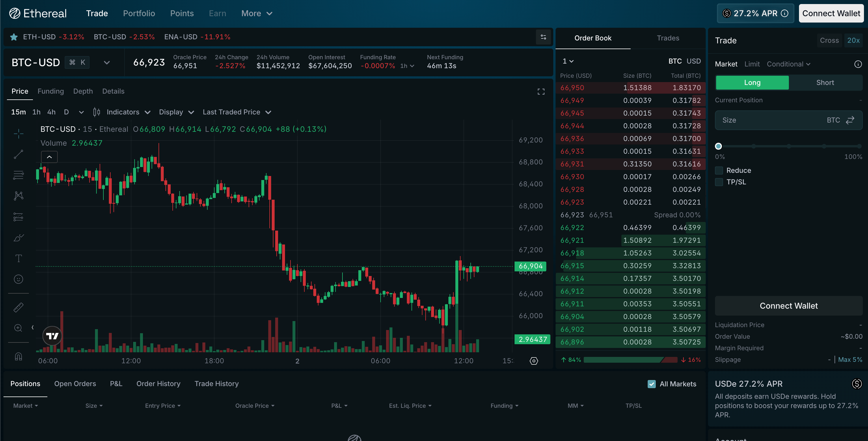The height and width of the screenshot is (441, 868).
Task: Expand the Conditional order type dropdown
Action: point(789,64)
